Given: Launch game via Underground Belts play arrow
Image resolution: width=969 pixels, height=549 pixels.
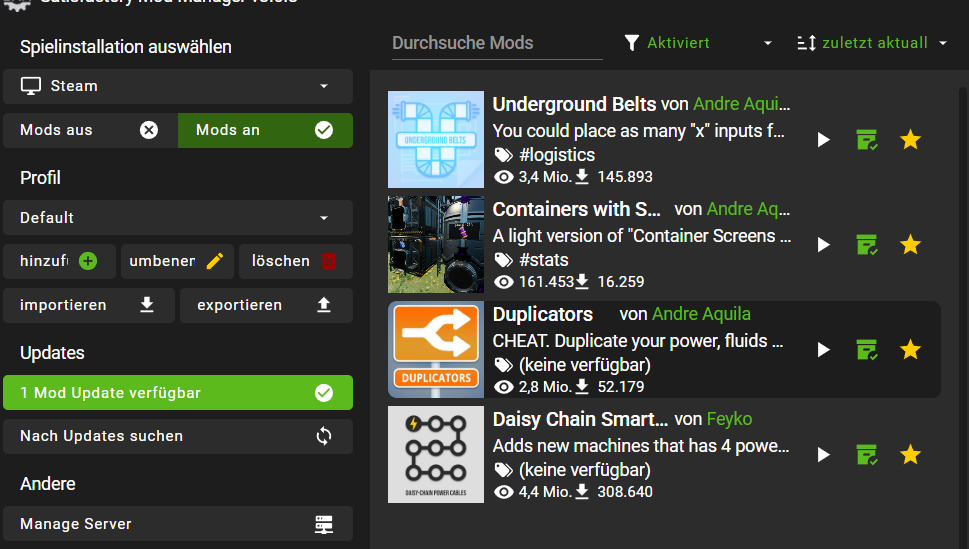Looking at the screenshot, I should point(823,140).
